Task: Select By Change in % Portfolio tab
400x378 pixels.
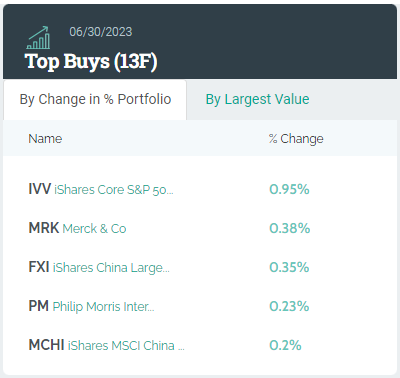Action: [x=95, y=99]
